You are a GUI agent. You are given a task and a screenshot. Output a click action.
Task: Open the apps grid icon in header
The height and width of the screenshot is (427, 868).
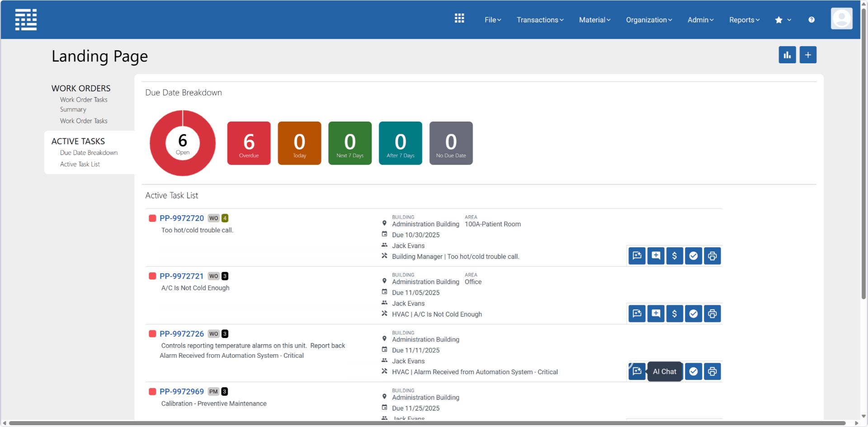tap(459, 19)
